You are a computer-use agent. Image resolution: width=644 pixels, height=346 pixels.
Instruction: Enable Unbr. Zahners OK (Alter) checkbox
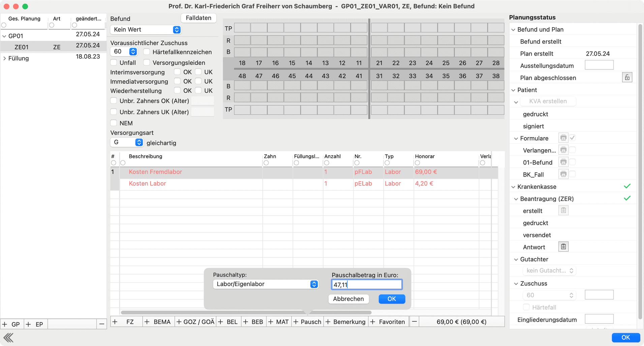click(x=114, y=101)
